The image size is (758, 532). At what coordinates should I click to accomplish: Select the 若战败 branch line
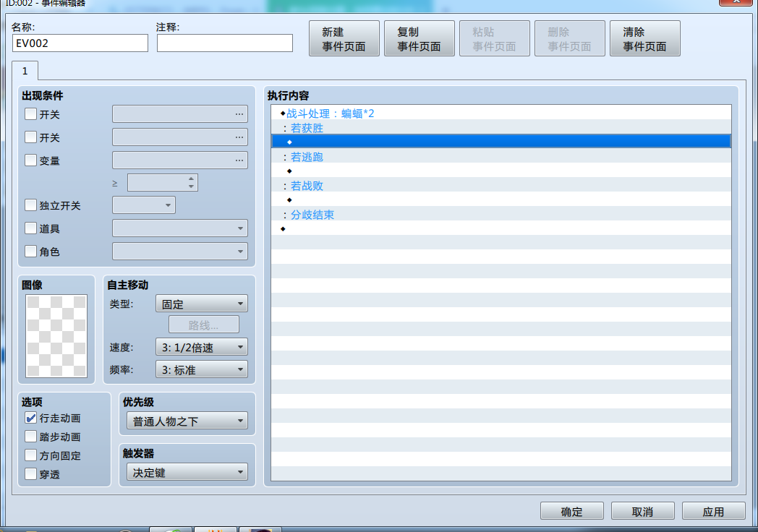(501, 186)
